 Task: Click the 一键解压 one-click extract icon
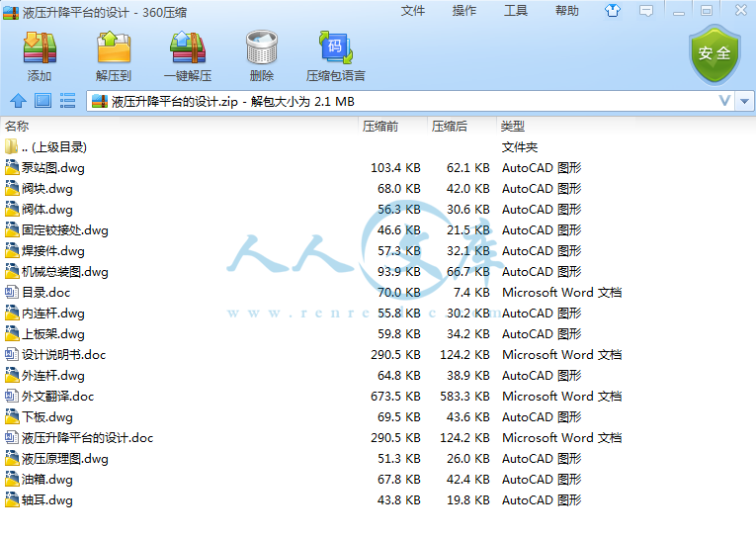(x=188, y=47)
